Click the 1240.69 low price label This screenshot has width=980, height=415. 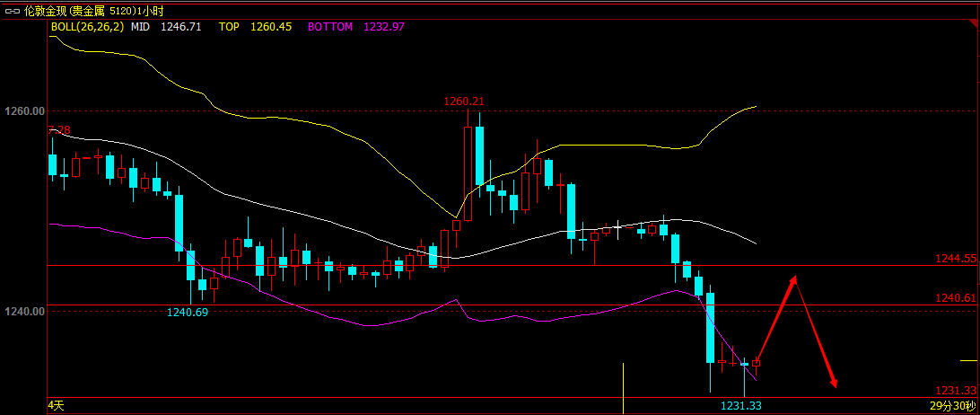[x=188, y=313]
